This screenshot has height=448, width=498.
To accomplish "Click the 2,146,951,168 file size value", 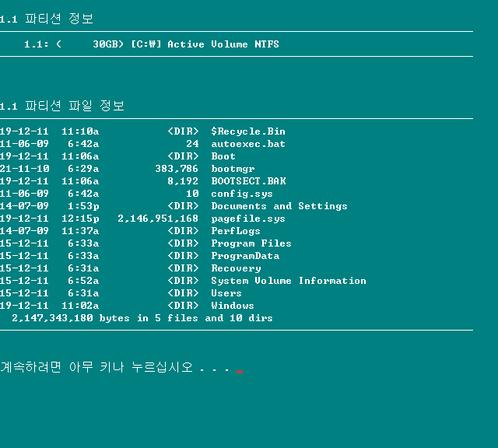I will (158, 219).
